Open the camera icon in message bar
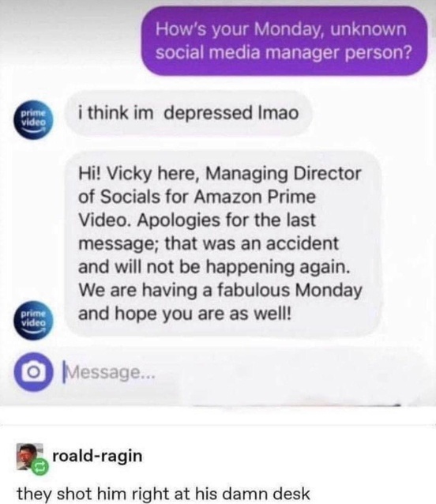The height and width of the screenshot is (504, 436). click(x=33, y=371)
